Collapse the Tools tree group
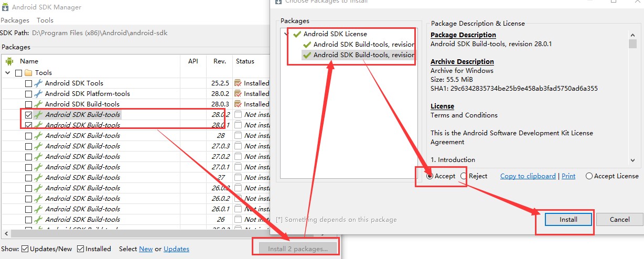 tap(8, 73)
